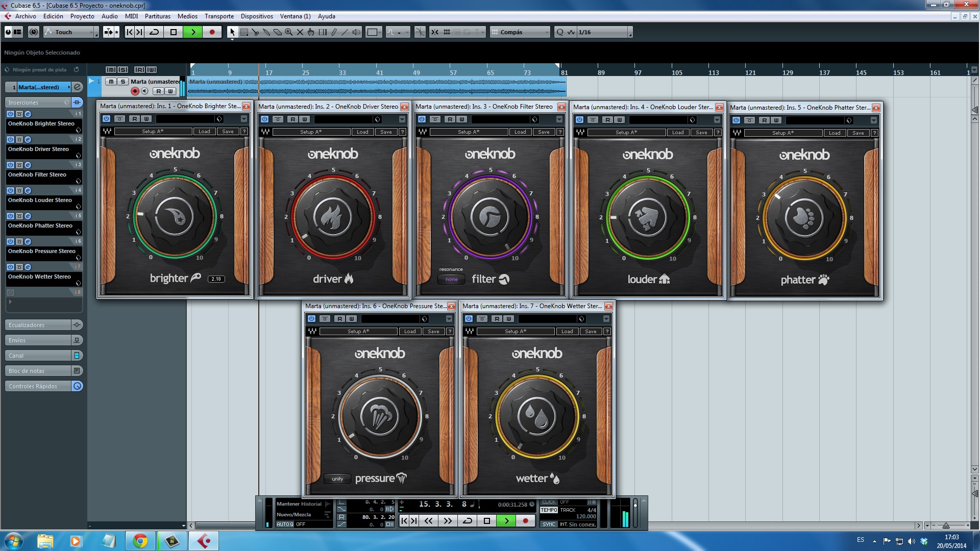Select the Range Selection tool
Image resolution: width=980 pixels, height=551 pixels.
[244, 32]
